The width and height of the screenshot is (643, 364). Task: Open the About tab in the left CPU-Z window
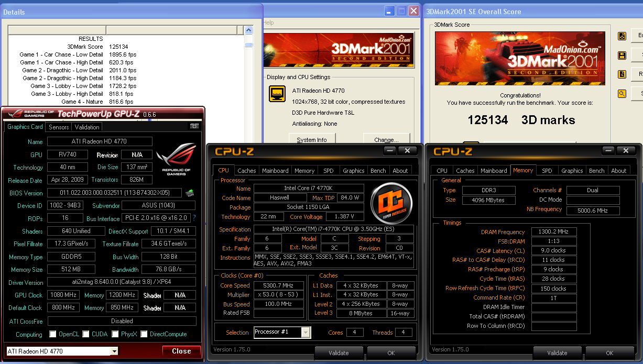pos(400,171)
